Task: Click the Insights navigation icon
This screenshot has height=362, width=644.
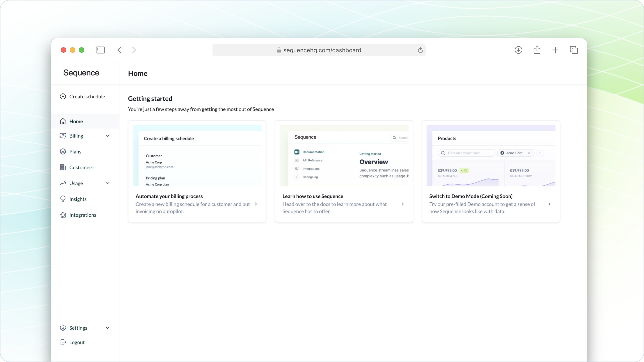Action: click(x=63, y=199)
